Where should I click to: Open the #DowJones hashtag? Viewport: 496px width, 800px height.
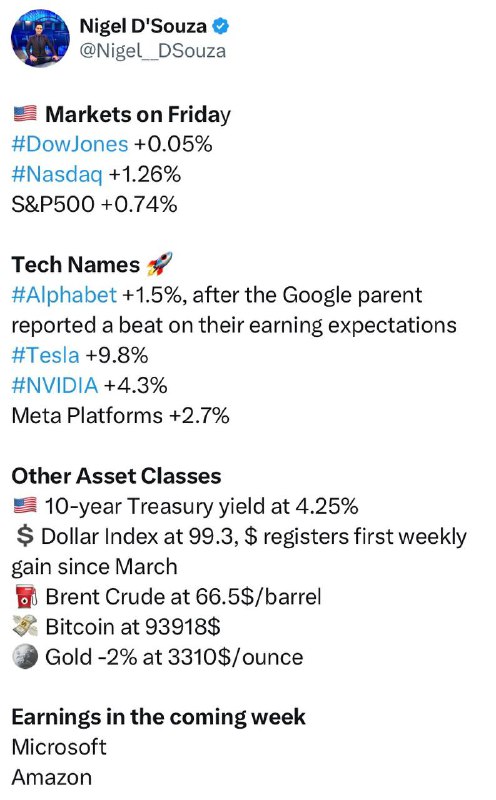pos(70,144)
